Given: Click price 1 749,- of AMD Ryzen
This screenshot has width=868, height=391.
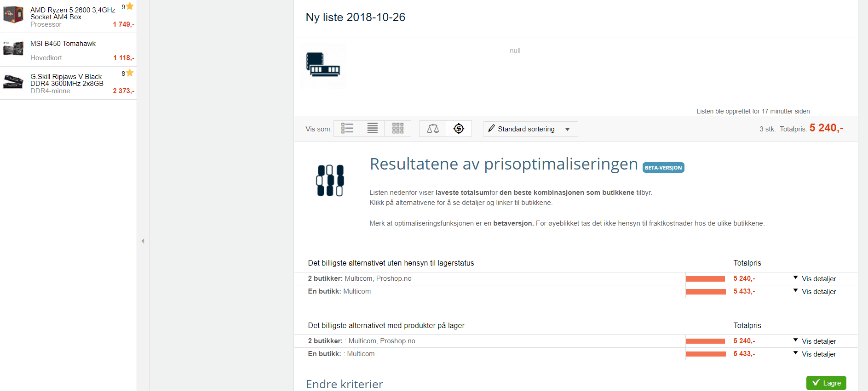Looking at the screenshot, I should [124, 24].
